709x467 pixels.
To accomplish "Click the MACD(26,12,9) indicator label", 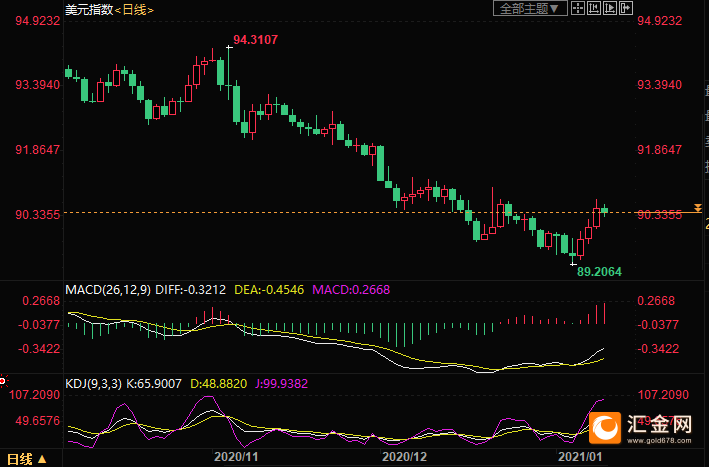I will [108, 290].
